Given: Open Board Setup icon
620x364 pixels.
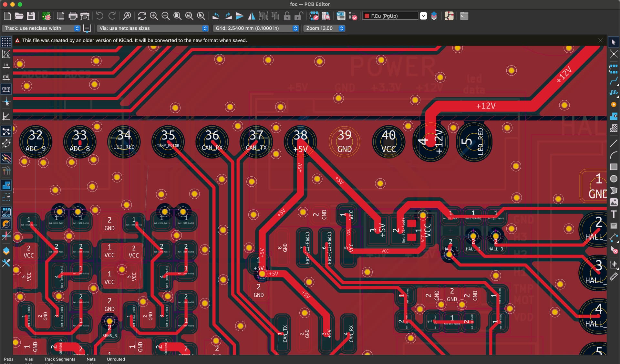Looking at the screenshot, I should [x=46, y=16].
